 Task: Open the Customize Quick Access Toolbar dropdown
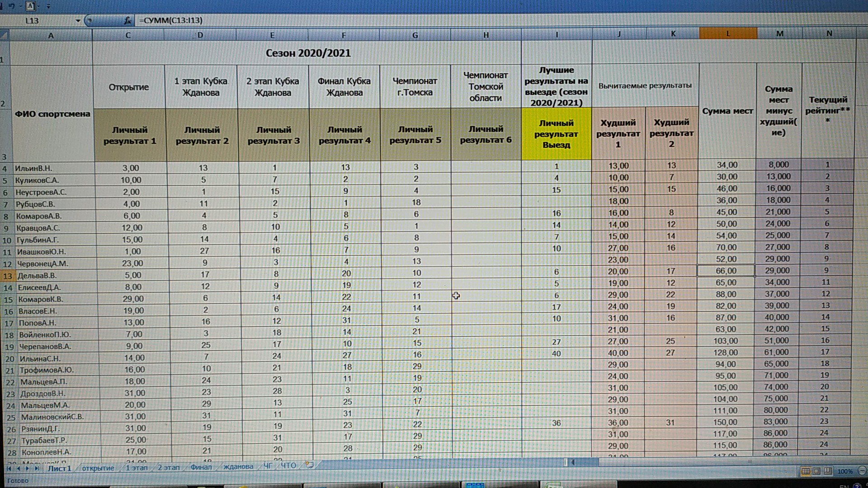(x=48, y=6)
